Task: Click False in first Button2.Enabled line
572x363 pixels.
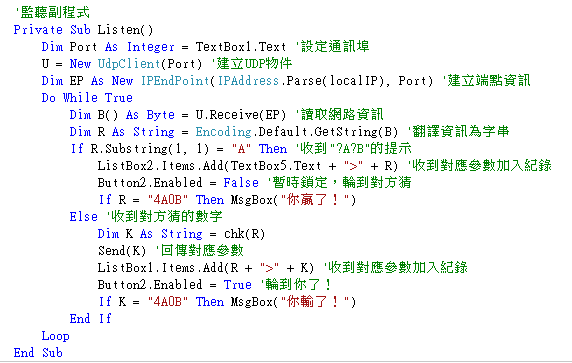Action: (x=241, y=183)
